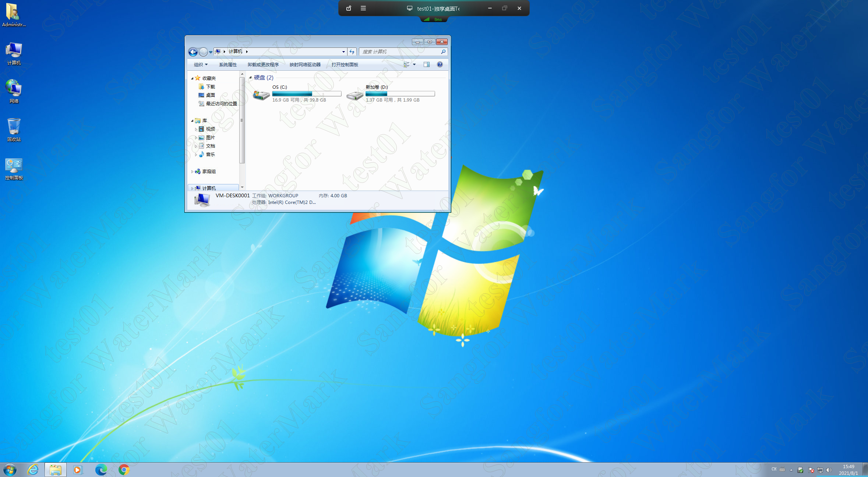This screenshot has width=868, height=477.
Task: Select 文档 library icon
Action: point(201,146)
